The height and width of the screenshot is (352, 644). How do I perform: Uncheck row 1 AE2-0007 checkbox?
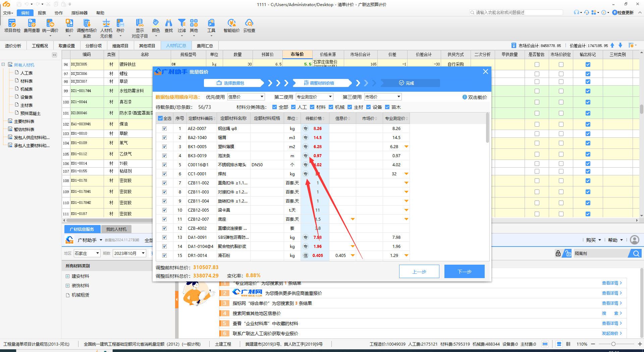164,128
